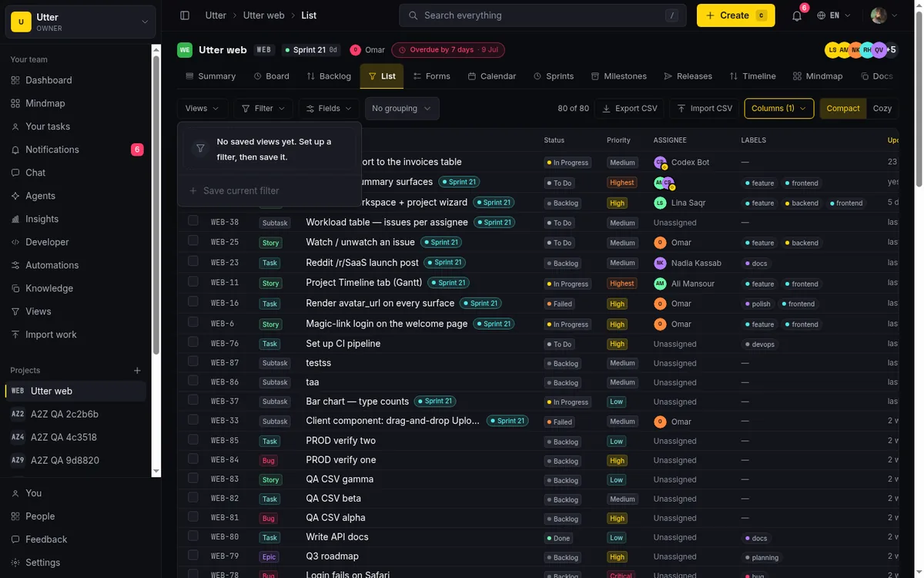
Task: Open the No grouping dropdown
Action: pos(402,109)
